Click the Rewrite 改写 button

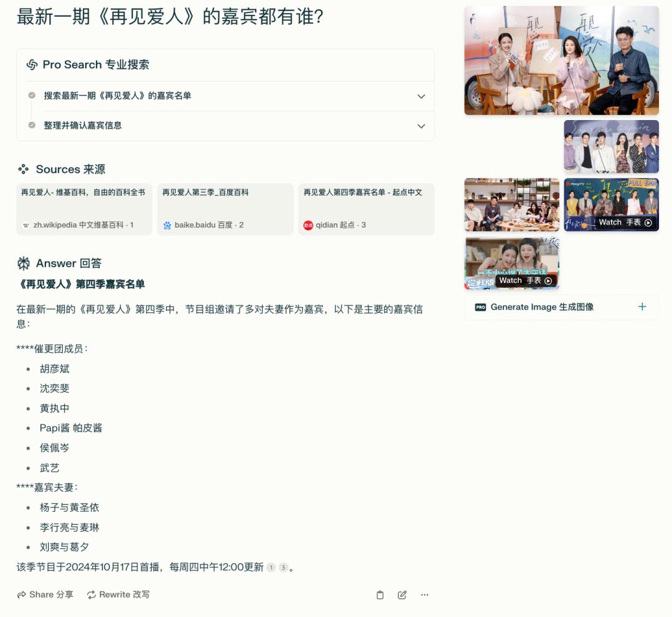point(118,595)
